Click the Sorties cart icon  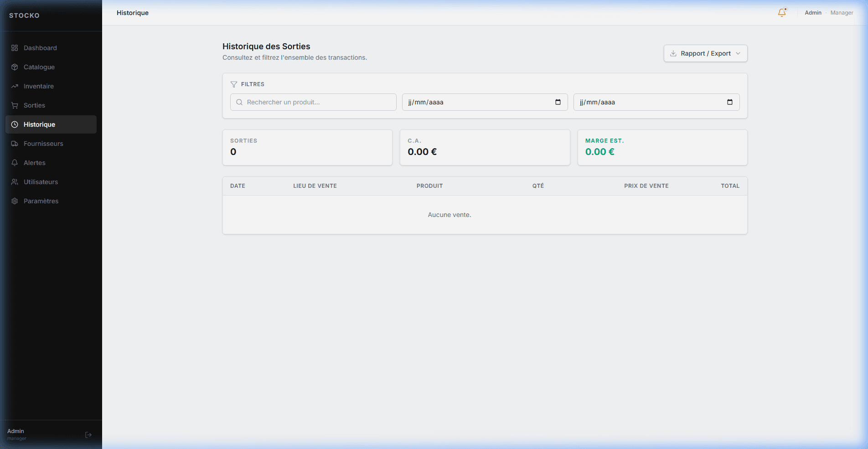[x=15, y=105]
